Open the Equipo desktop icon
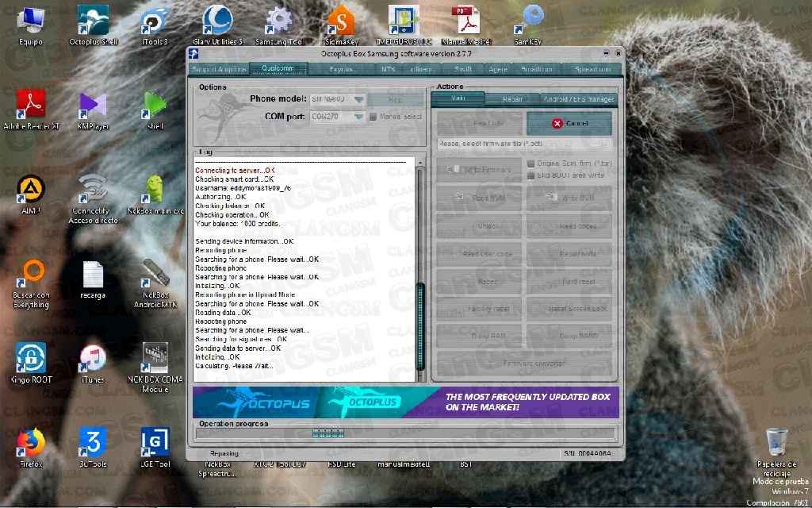812x508 pixels. point(30,26)
